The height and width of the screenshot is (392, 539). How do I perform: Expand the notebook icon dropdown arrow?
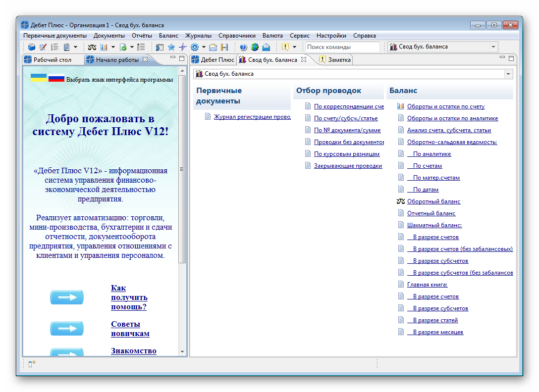76,47
